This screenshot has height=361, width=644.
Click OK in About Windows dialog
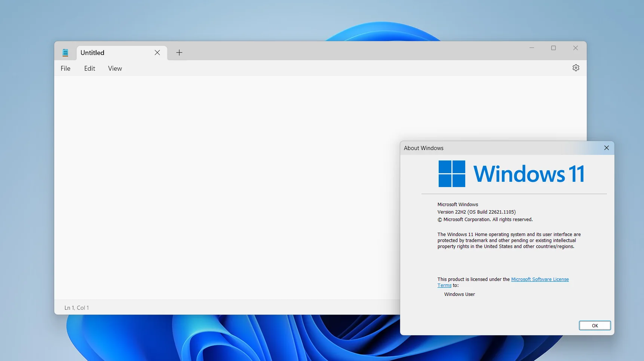(595, 325)
